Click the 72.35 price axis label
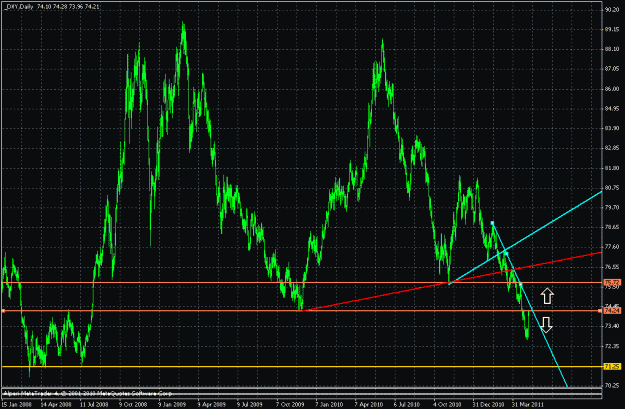 [x=612, y=346]
